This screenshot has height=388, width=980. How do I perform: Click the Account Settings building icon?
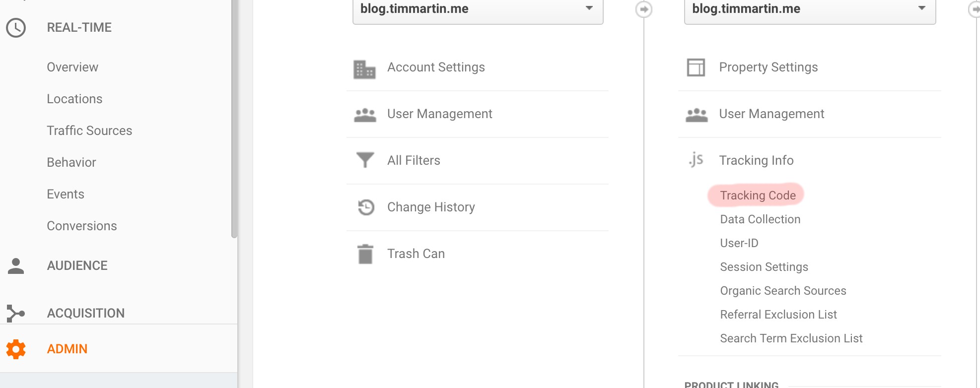coord(364,69)
